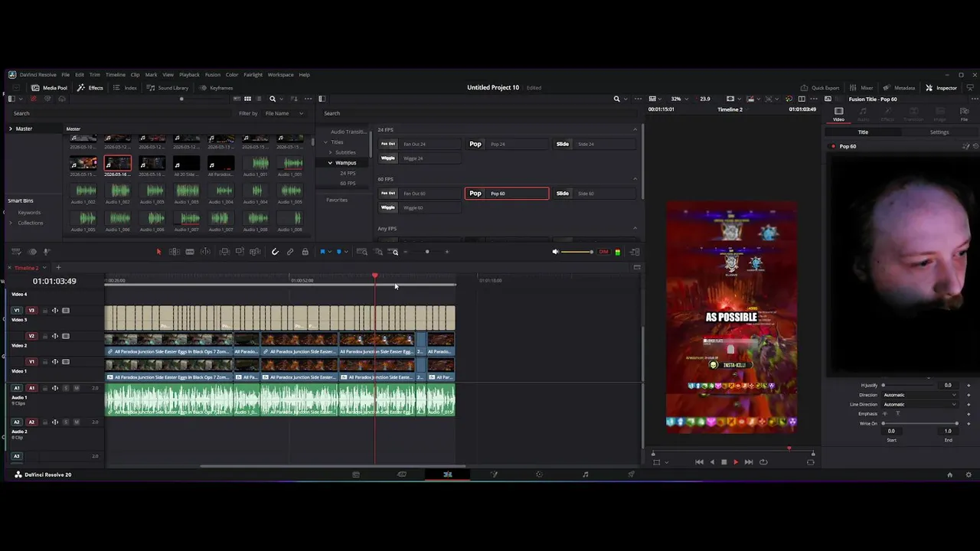Adjust the H Justify slider
The height and width of the screenshot is (551, 980).
pyautogui.click(x=907, y=386)
